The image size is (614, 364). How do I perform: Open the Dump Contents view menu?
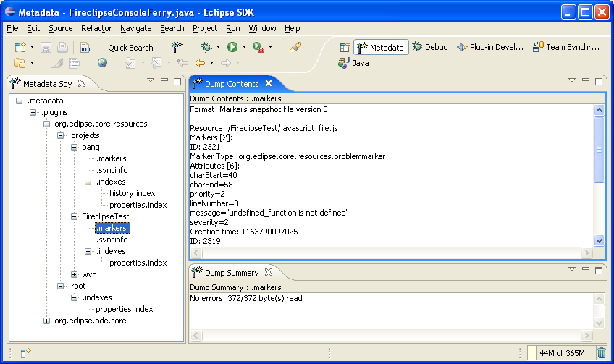coord(572,80)
